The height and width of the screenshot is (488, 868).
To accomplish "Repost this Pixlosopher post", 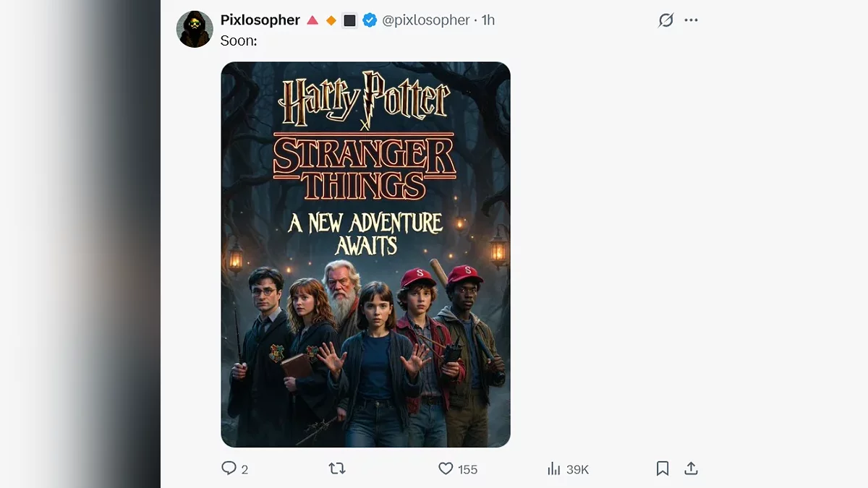I will [337, 468].
